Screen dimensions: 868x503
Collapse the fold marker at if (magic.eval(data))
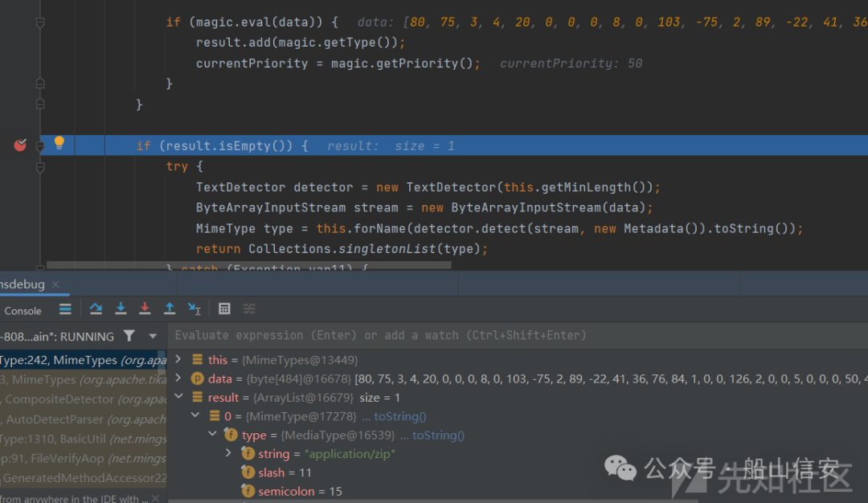point(40,22)
